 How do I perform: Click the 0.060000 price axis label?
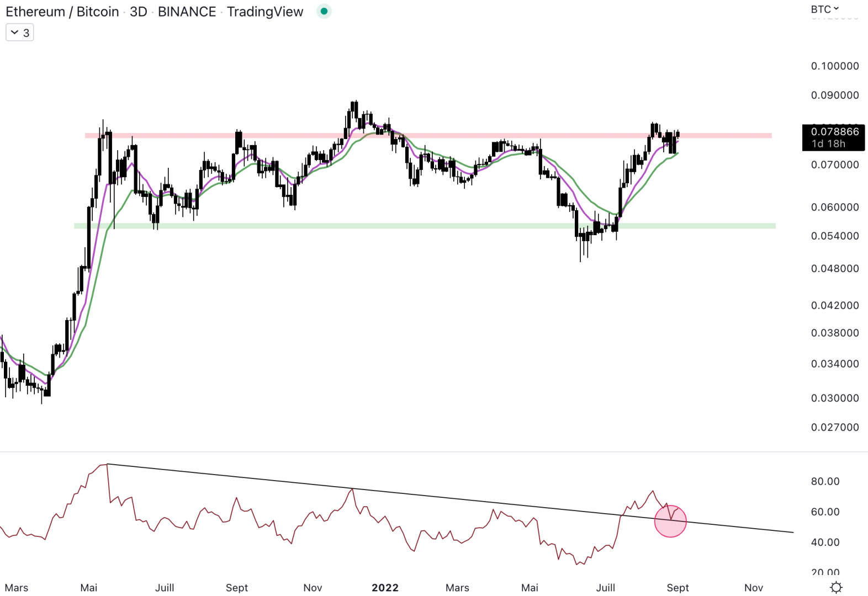point(834,207)
